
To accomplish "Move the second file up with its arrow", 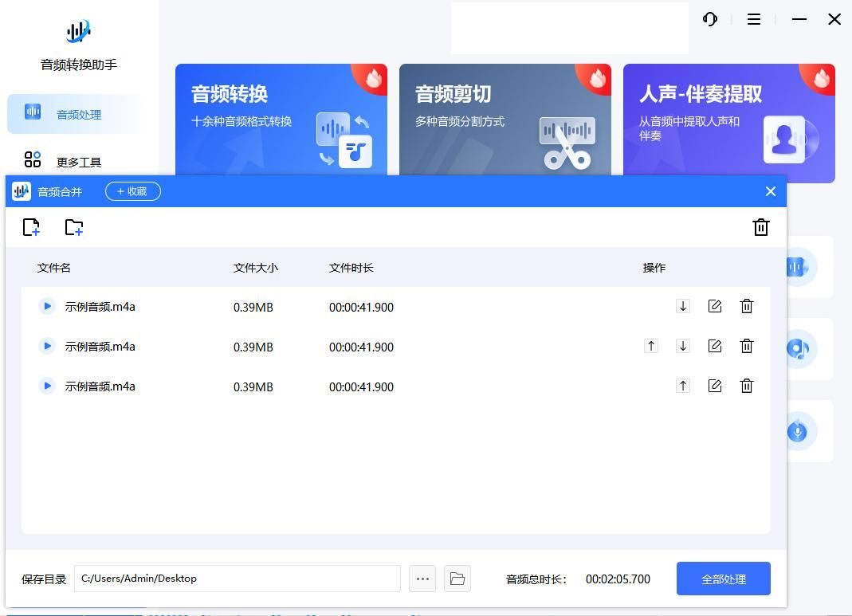I will 651,346.
